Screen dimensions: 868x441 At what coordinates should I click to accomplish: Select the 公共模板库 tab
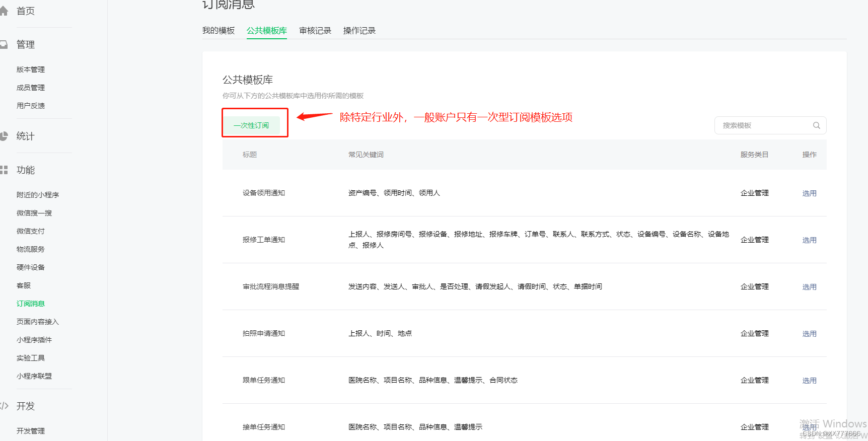[x=267, y=31]
